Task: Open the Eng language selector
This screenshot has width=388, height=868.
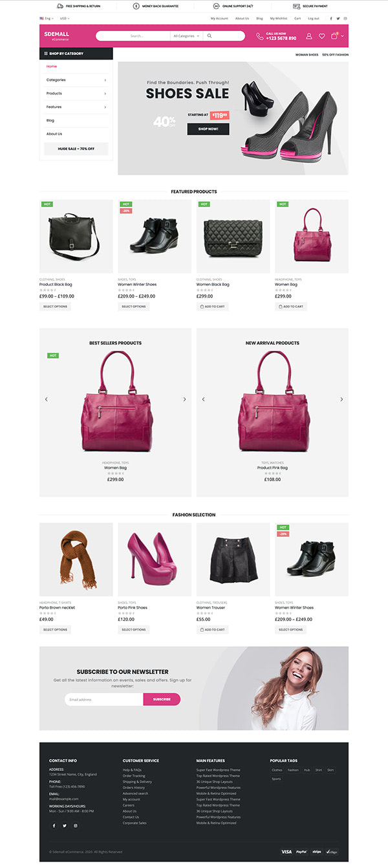Action: coord(46,19)
